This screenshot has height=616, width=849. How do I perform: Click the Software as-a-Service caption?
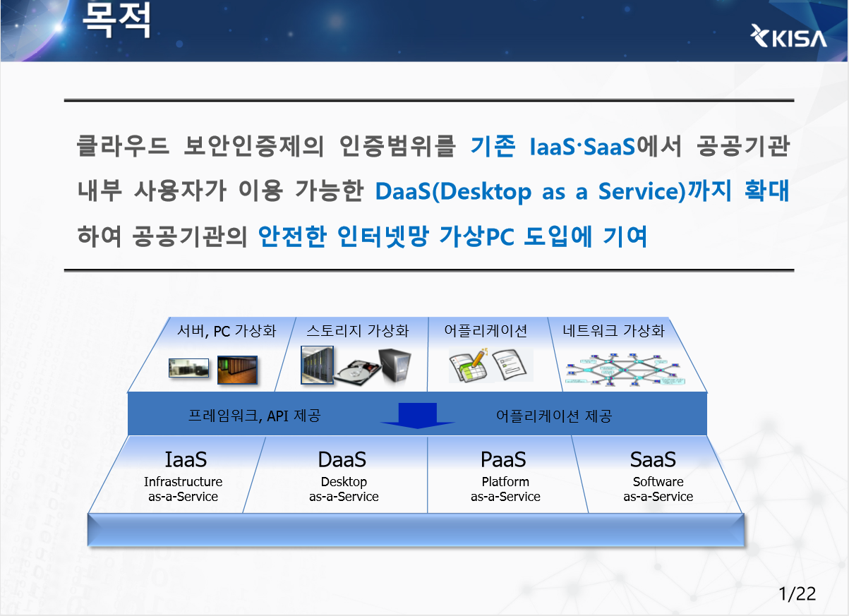coord(658,489)
